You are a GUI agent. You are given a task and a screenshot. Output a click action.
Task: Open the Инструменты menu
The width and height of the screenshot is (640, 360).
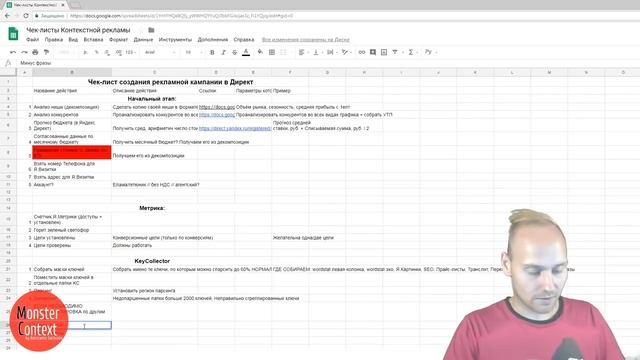click(x=175, y=40)
